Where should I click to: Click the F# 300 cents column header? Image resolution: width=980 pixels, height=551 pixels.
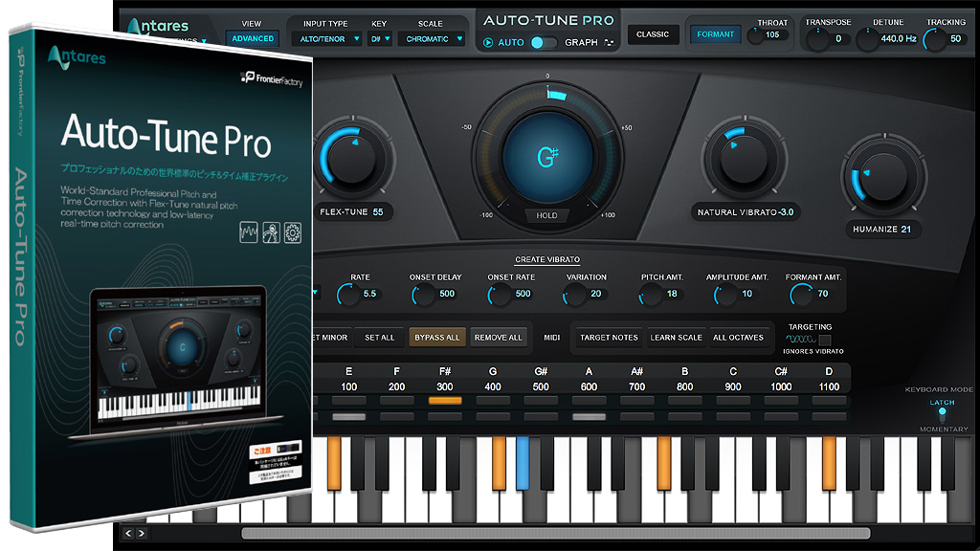pyautogui.click(x=445, y=379)
